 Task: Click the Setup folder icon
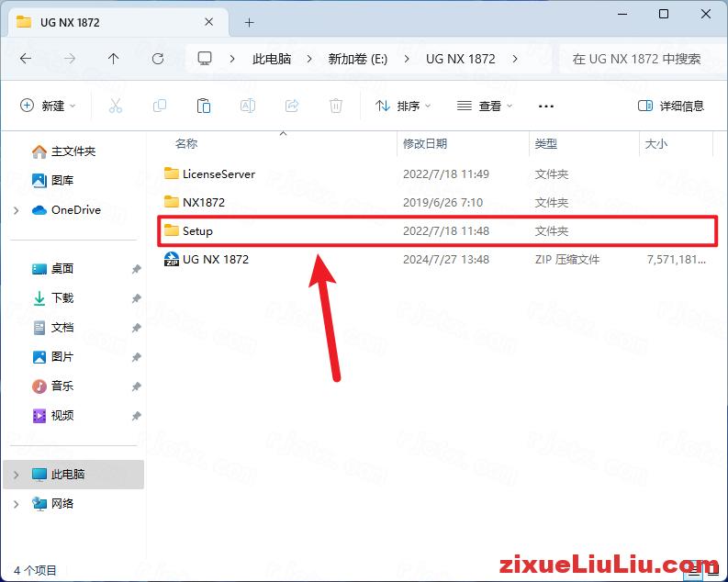[172, 230]
